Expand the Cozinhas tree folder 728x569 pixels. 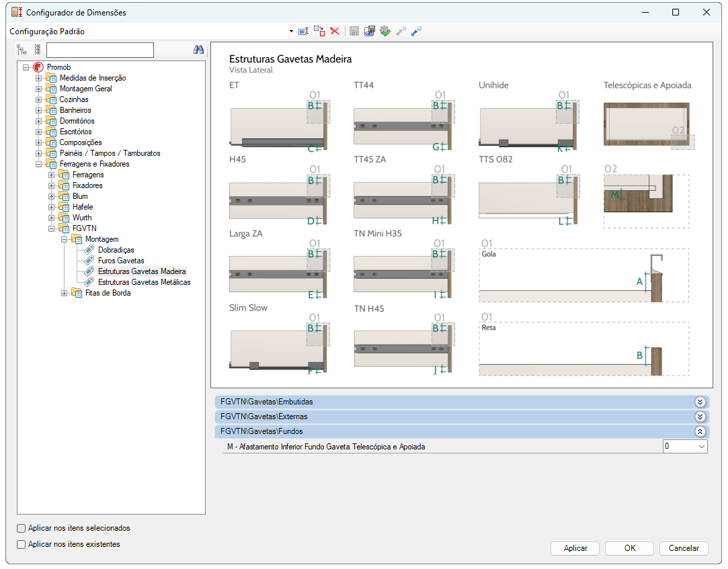point(39,99)
